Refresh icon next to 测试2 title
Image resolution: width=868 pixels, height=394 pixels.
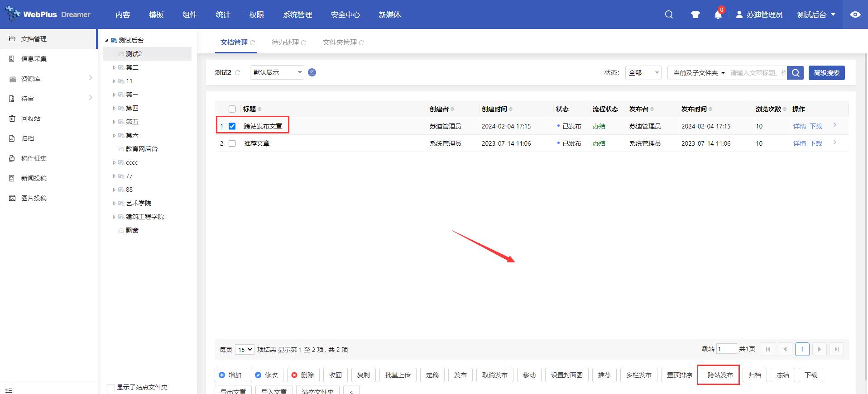coord(238,73)
